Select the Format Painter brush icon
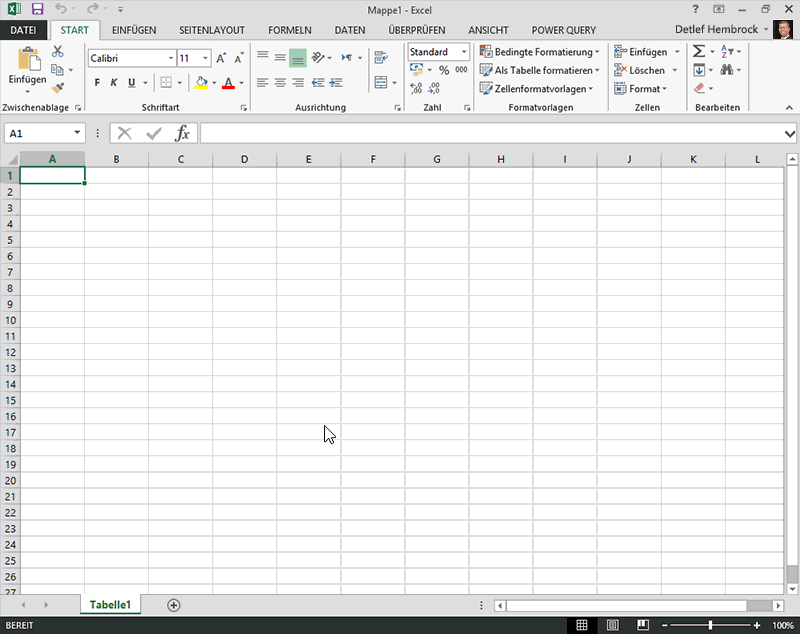The image size is (800, 634). [58, 88]
